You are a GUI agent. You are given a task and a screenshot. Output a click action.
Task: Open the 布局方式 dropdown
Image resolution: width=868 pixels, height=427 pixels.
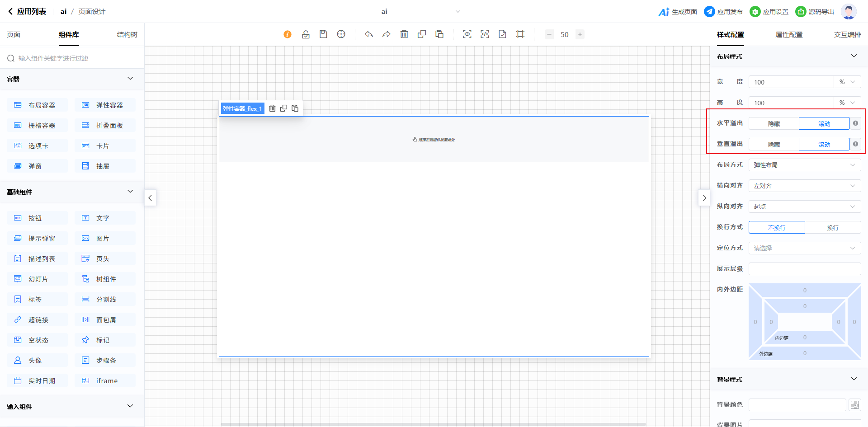point(804,165)
